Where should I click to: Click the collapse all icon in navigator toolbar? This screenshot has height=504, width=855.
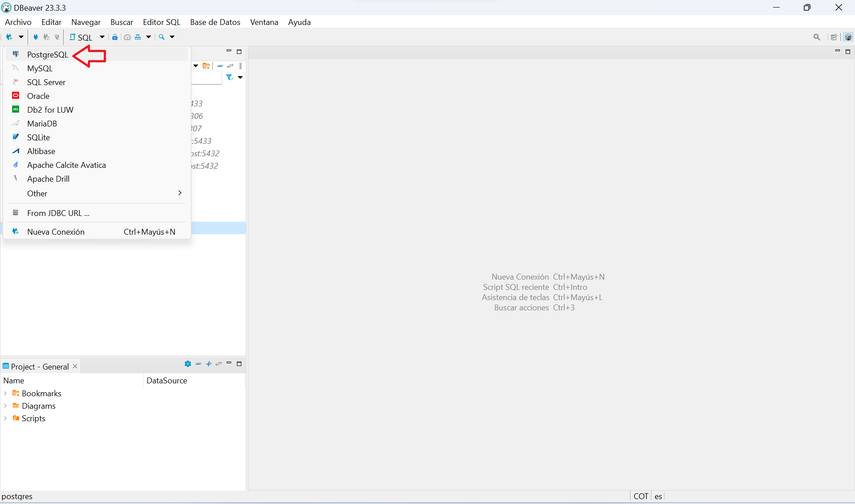coord(220,66)
